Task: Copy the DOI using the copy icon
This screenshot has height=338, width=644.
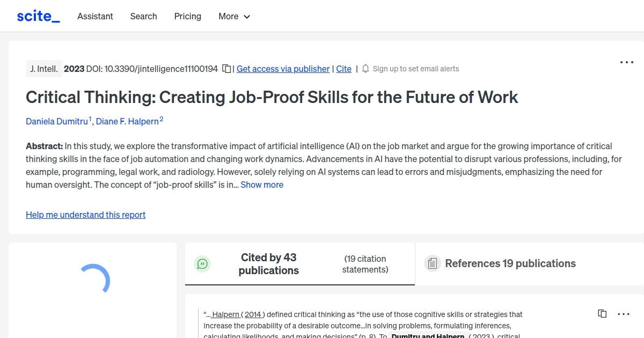Action: (x=226, y=69)
